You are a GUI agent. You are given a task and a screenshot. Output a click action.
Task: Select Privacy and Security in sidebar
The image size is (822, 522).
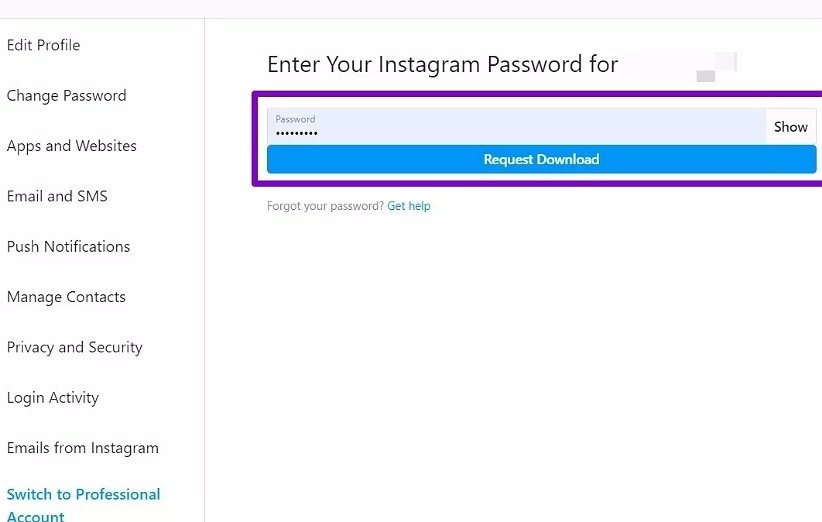tap(74, 347)
